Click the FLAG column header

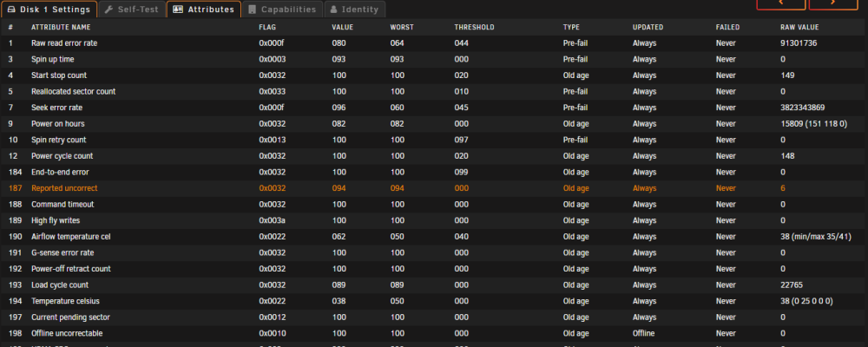tap(267, 27)
